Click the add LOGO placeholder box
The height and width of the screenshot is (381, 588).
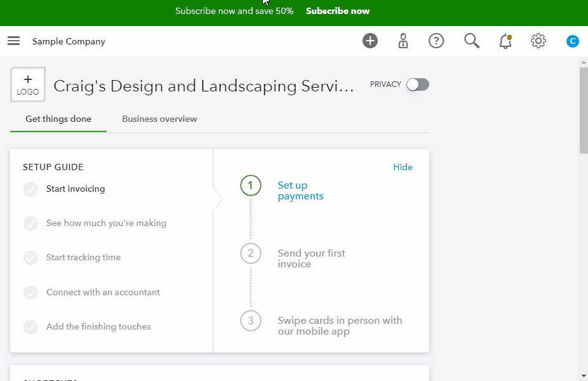(x=28, y=84)
